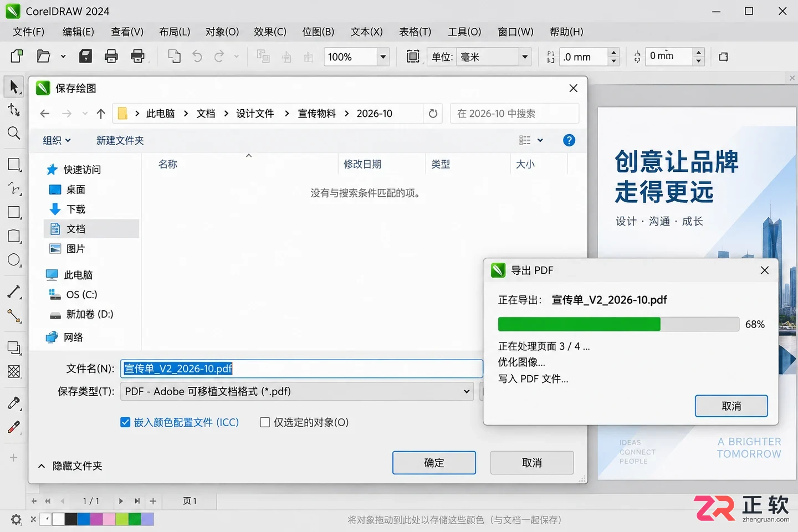Click the refresh icon in address bar
This screenshot has width=798, height=532.
[433, 114]
